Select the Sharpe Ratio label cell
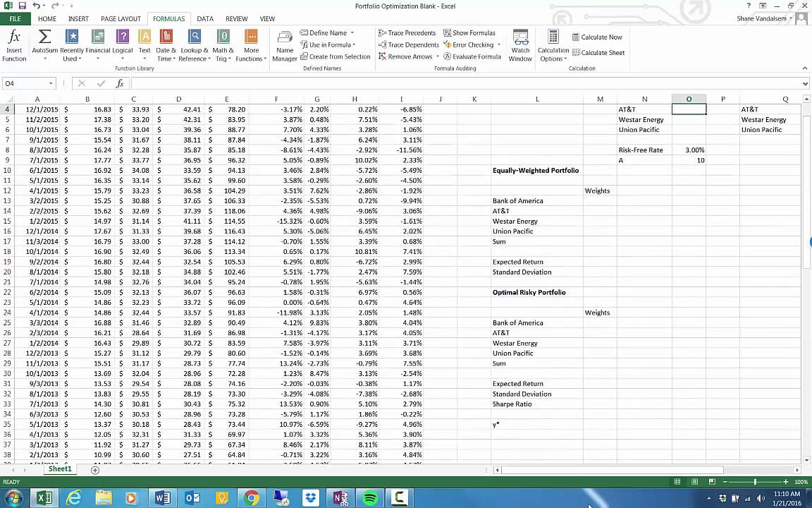The height and width of the screenshot is (508, 812). click(536, 404)
